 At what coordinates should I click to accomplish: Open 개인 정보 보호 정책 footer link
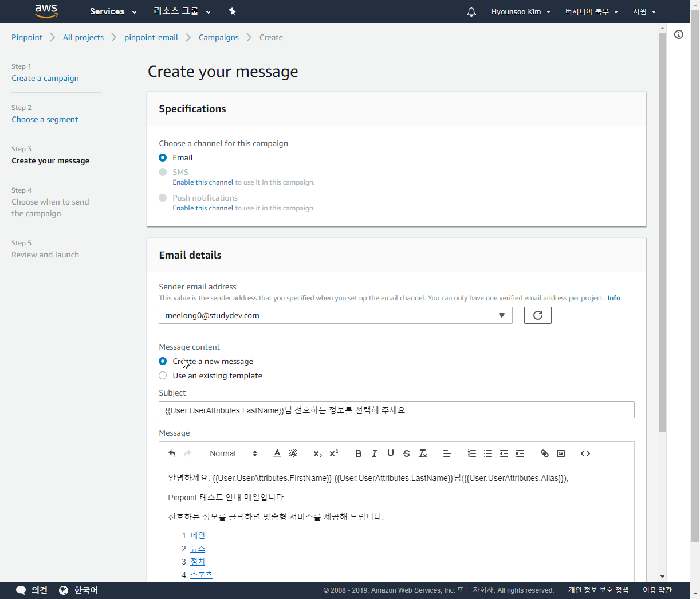point(599,590)
